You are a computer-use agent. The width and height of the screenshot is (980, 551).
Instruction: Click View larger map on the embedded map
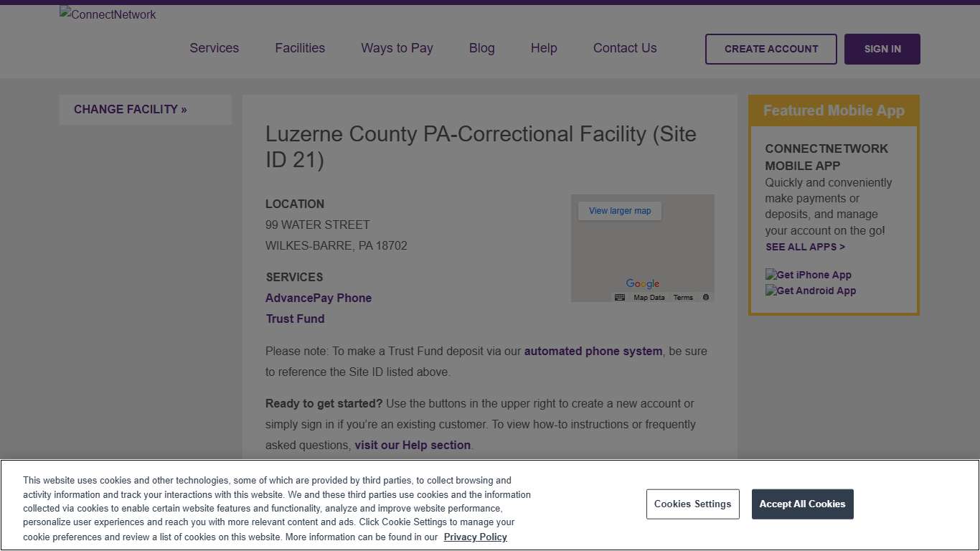tap(618, 210)
